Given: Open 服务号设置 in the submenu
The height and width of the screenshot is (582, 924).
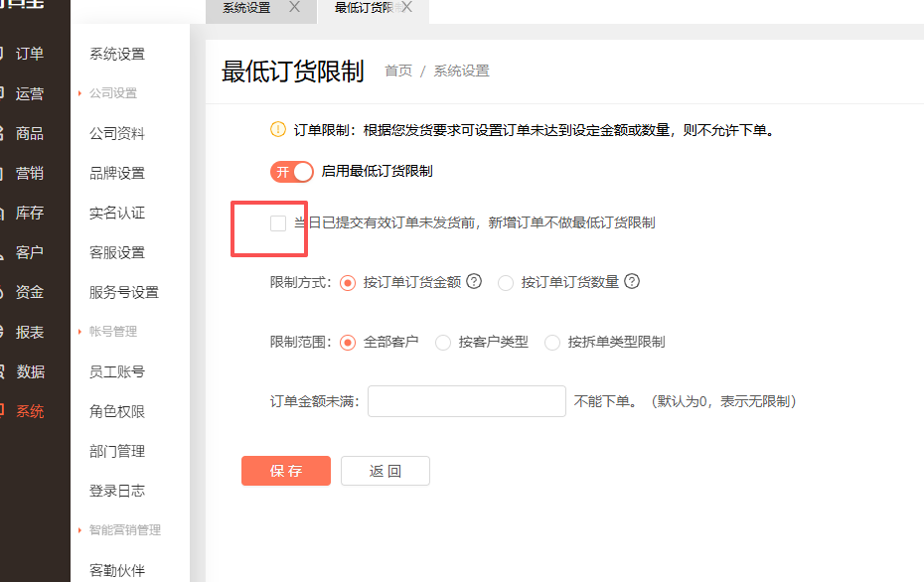Looking at the screenshot, I should click(124, 292).
